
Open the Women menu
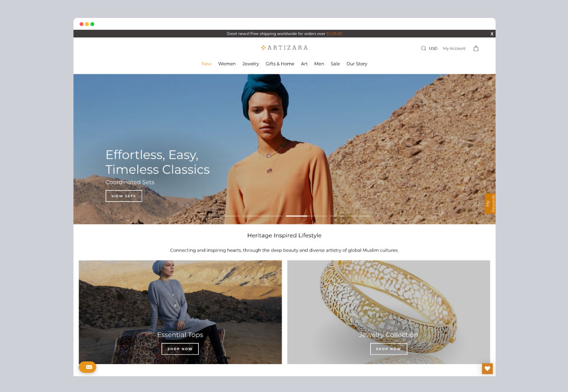click(227, 64)
